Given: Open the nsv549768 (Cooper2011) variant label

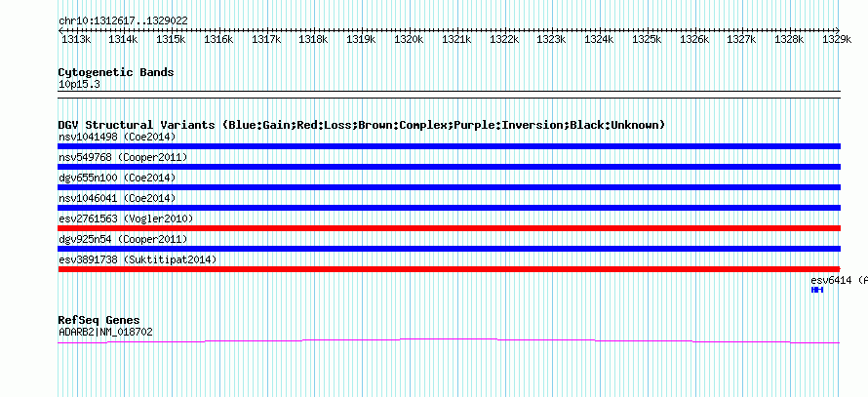Looking at the screenshot, I should (x=123, y=157).
